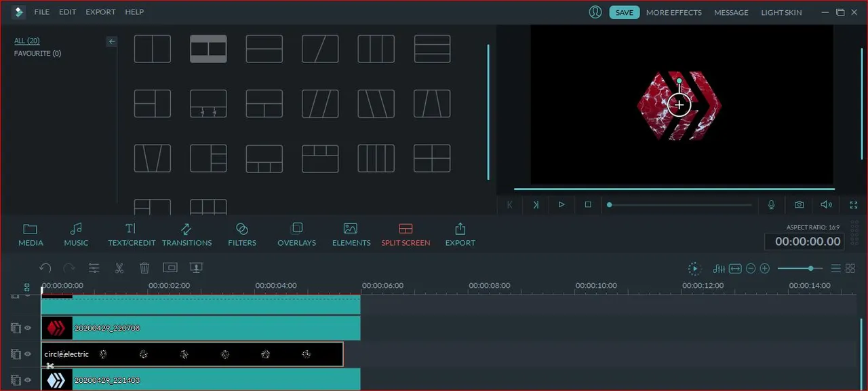
Task: Hide the 20200429_220708 track with eye icon
Action: coord(28,328)
